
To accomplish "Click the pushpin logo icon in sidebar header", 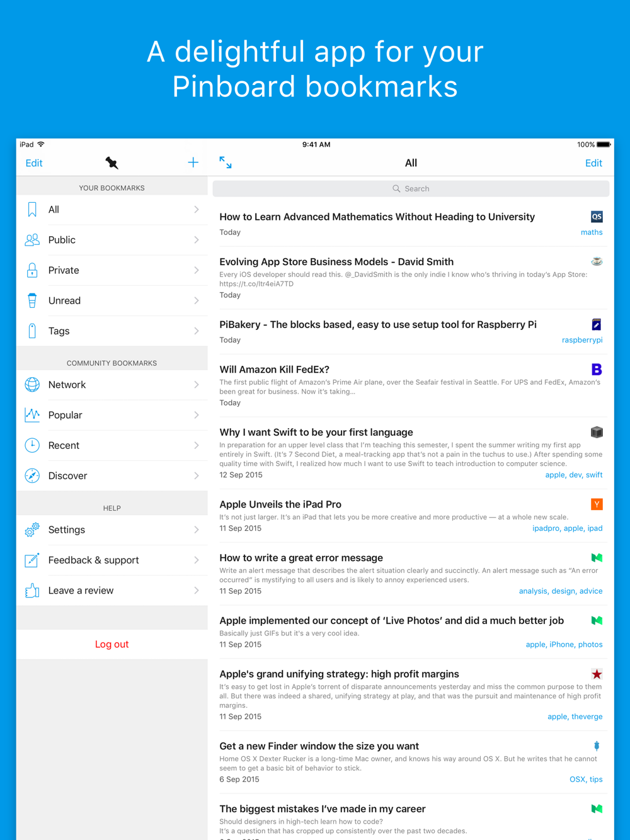I will (112, 163).
